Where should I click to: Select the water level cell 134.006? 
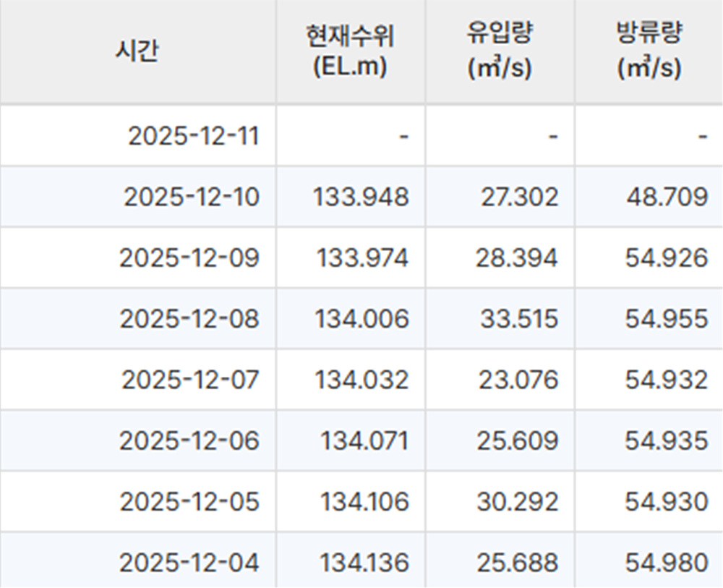pyautogui.click(x=361, y=319)
